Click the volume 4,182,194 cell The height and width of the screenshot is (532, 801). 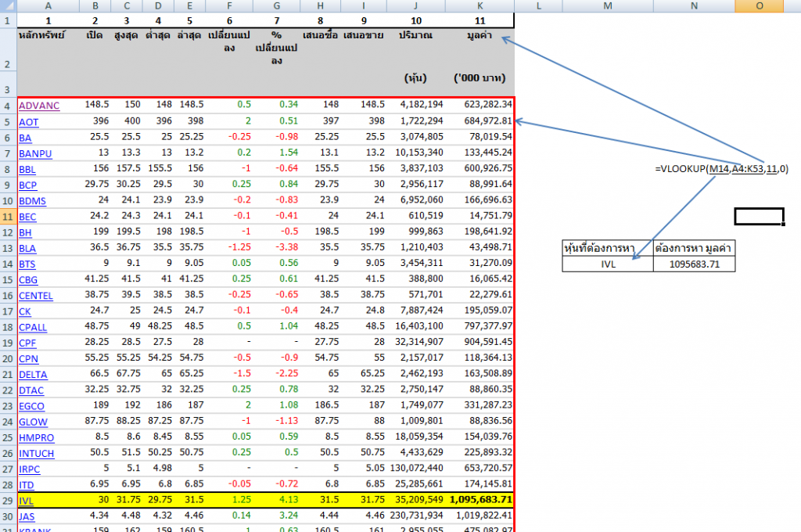(416, 105)
